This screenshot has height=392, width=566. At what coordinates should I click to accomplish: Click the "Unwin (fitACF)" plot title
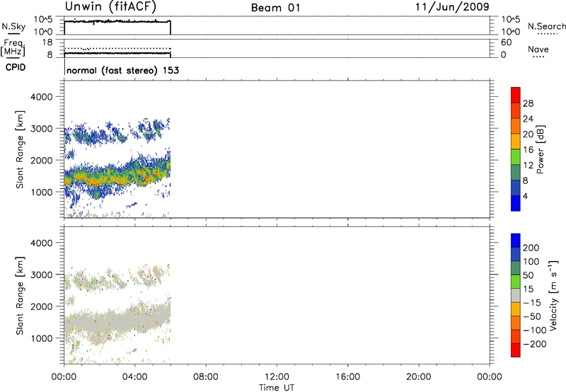click(x=110, y=6)
